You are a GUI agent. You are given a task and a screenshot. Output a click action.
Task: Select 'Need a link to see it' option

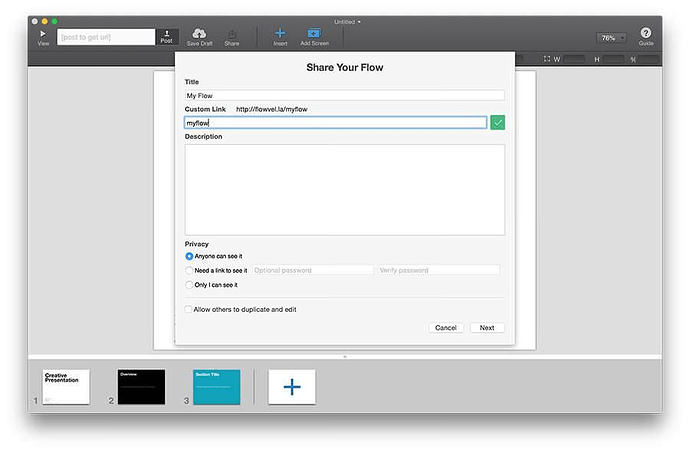[x=189, y=270]
